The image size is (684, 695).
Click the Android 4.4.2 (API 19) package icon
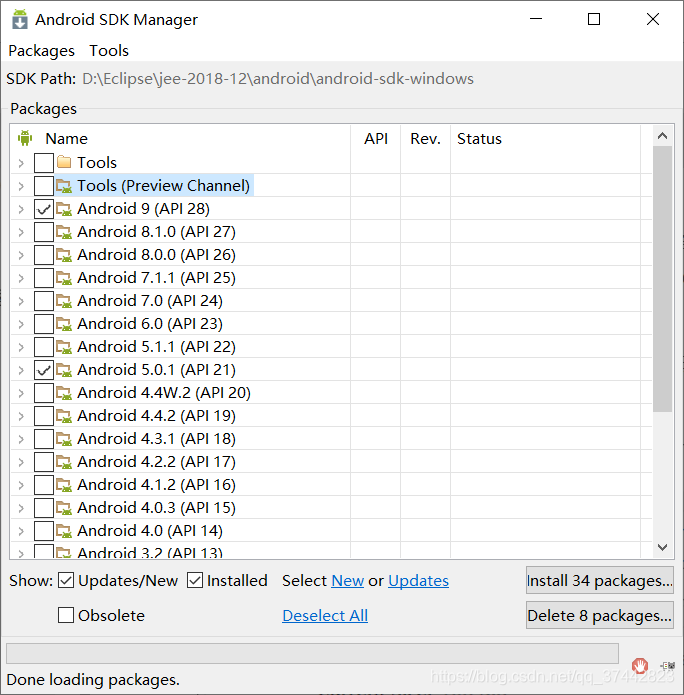point(64,416)
